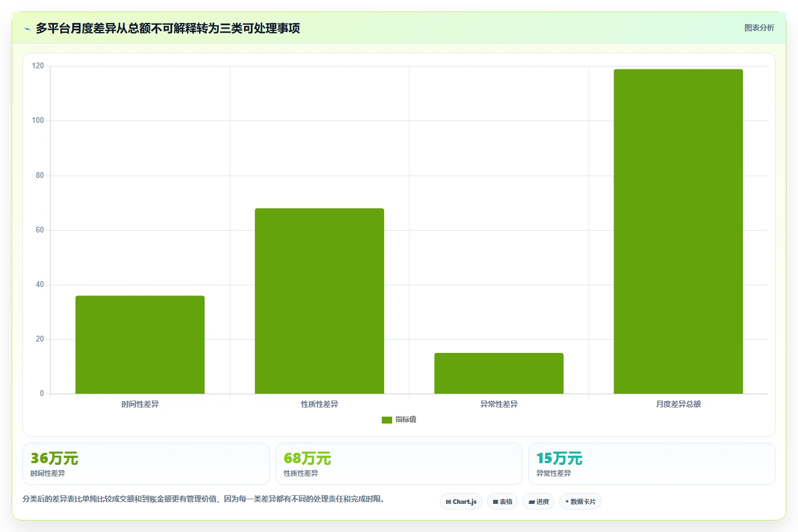The width and height of the screenshot is (798, 532).
Task: Click the 60 y-axis tick label
Action: (40, 230)
